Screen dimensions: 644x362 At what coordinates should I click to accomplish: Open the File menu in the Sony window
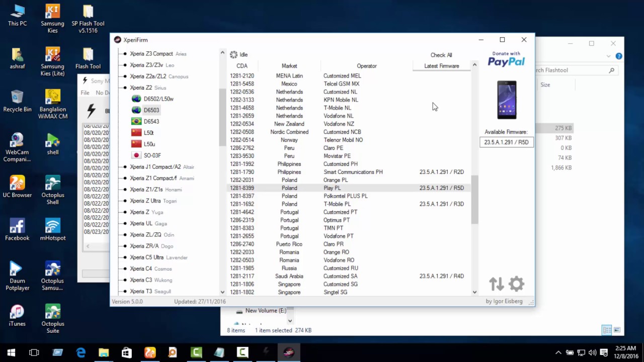[x=85, y=93]
